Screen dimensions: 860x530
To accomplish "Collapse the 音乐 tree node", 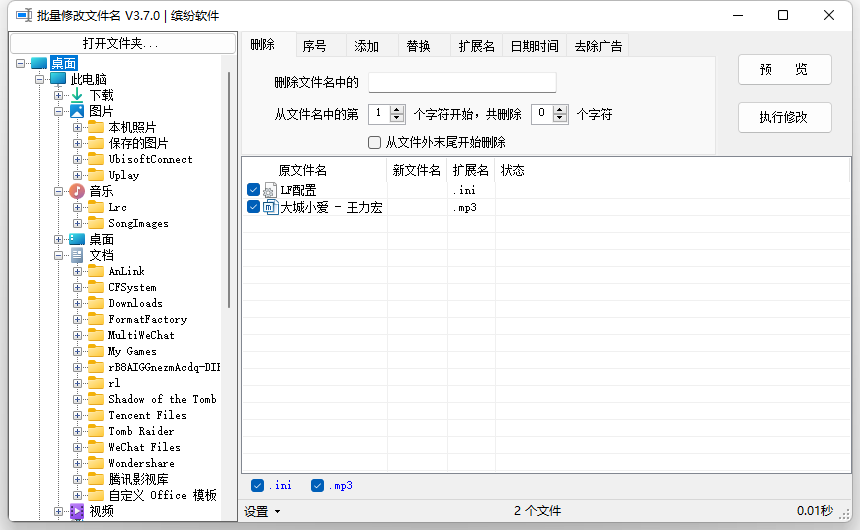I will (58, 191).
